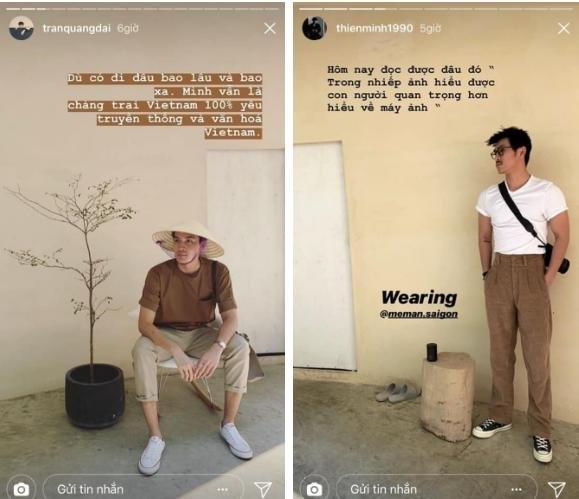The width and height of the screenshot is (579, 499).
Task: Open more options in left story message bar
Action: [x=223, y=490]
